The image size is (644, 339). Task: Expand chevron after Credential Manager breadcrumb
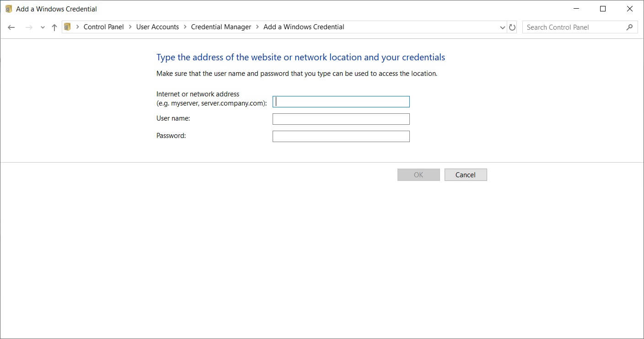point(257,27)
